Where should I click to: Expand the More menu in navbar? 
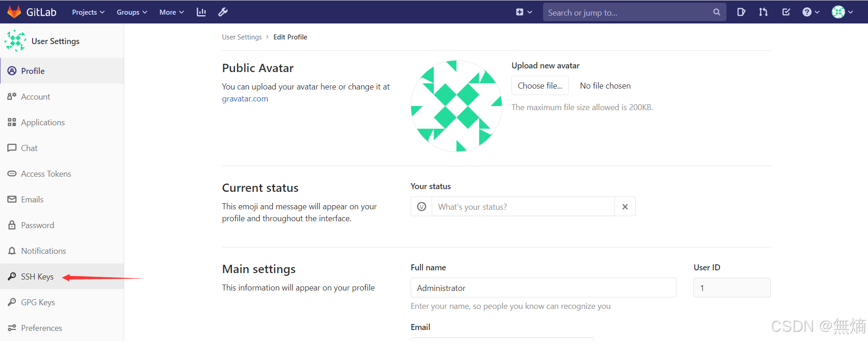tap(171, 12)
